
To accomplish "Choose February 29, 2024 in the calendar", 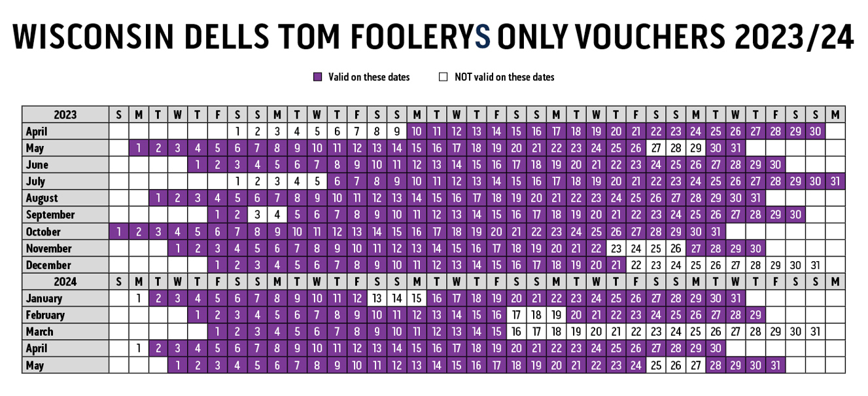I will 755,315.
